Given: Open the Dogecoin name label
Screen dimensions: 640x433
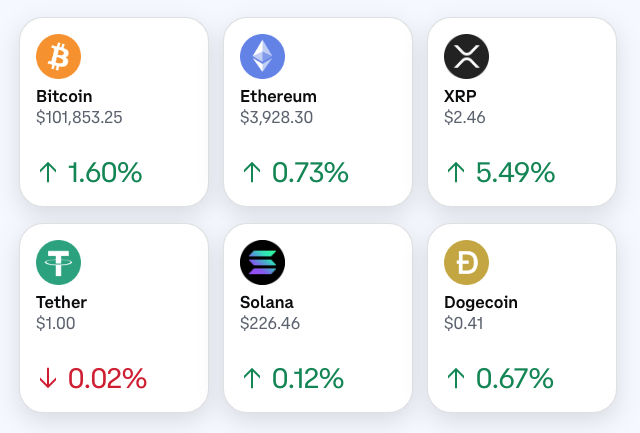Looking at the screenshot, I should [x=481, y=302].
